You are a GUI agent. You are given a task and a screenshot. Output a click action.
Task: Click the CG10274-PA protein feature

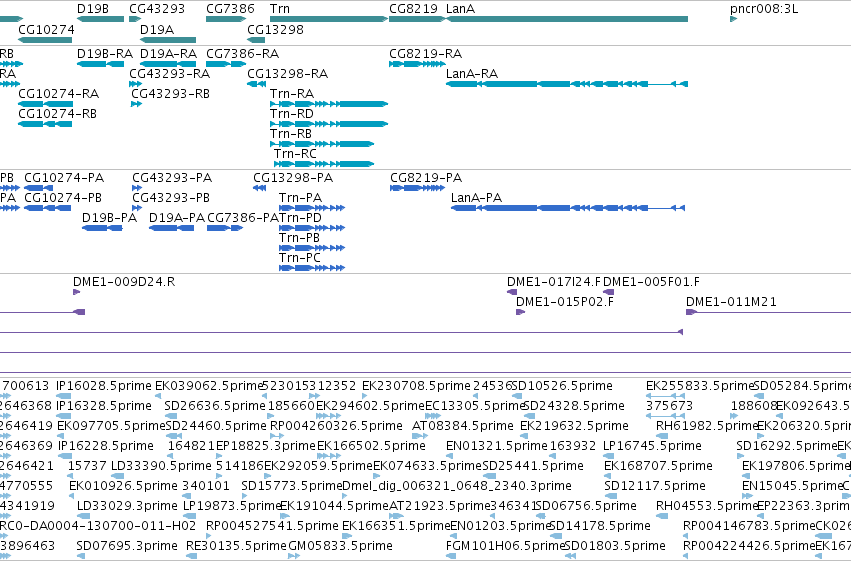coord(39,188)
